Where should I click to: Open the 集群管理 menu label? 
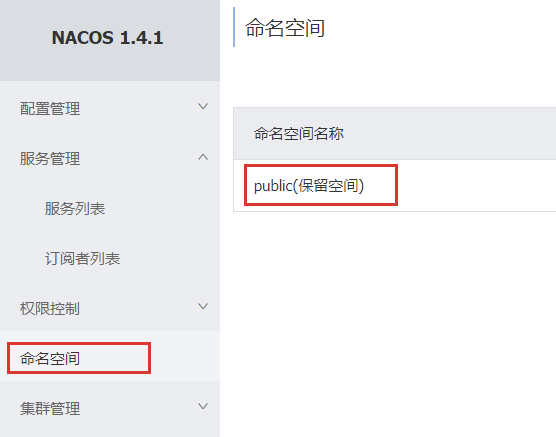click(50, 409)
